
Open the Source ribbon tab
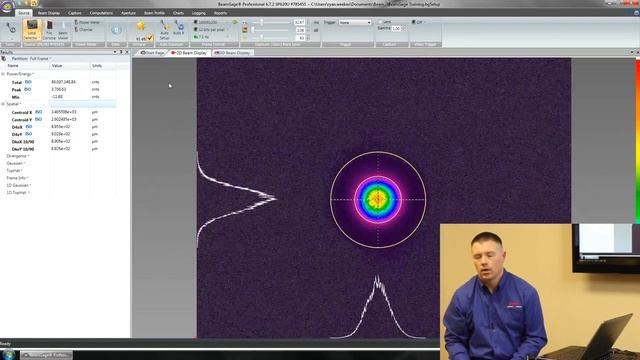point(23,13)
